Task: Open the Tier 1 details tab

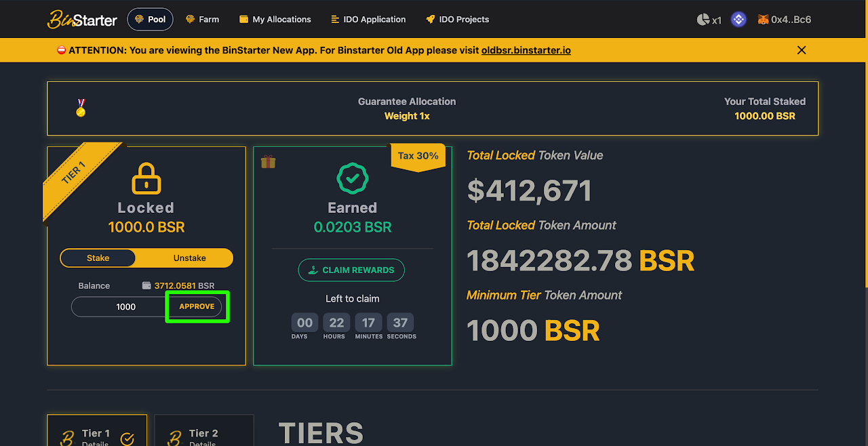Action: [x=97, y=430]
